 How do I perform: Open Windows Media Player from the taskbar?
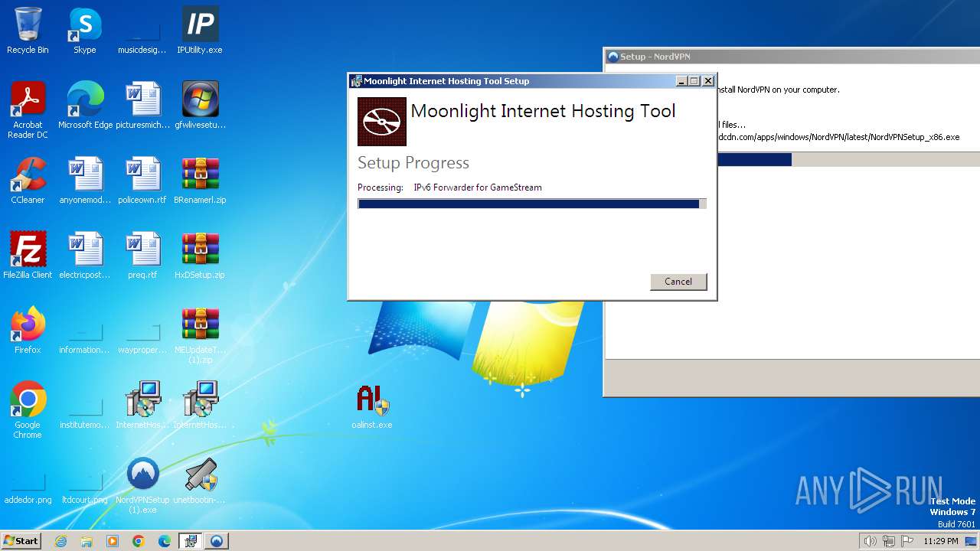click(113, 541)
